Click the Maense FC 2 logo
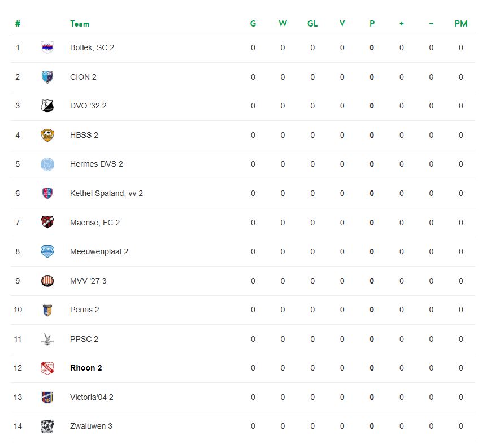 [x=47, y=223]
